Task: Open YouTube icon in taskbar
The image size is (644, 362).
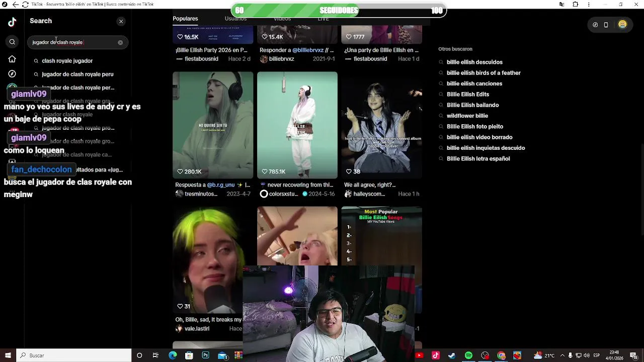Action: point(420,355)
